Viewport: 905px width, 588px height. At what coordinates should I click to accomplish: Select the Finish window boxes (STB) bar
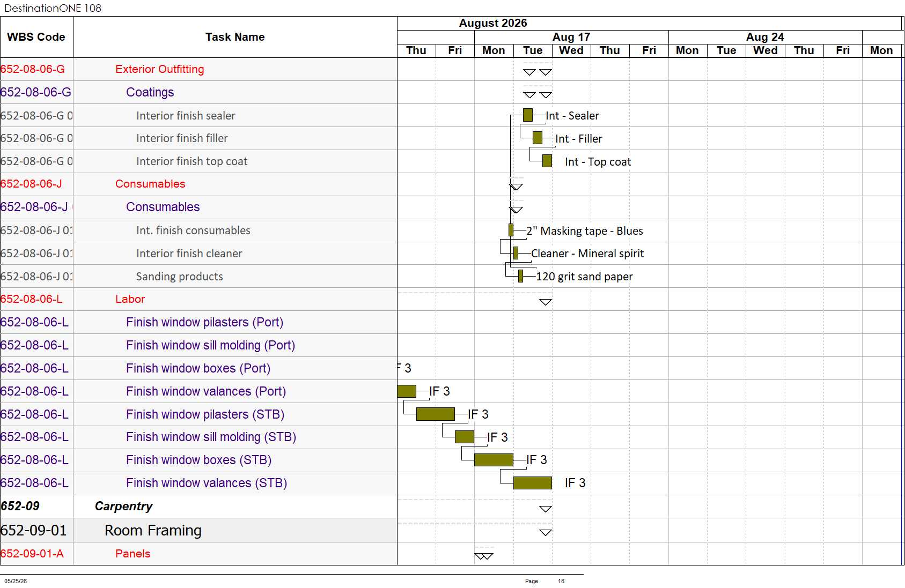click(x=494, y=460)
